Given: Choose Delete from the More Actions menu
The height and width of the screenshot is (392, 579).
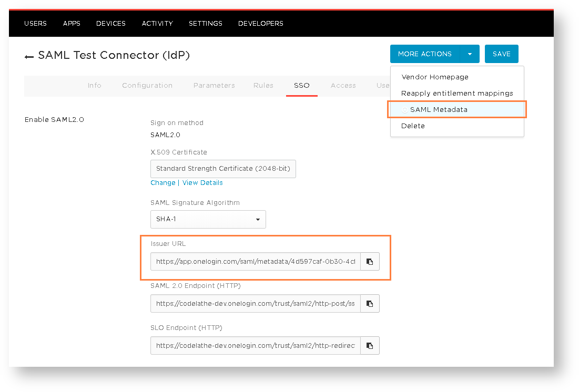Looking at the screenshot, I should tap(413, 126).
